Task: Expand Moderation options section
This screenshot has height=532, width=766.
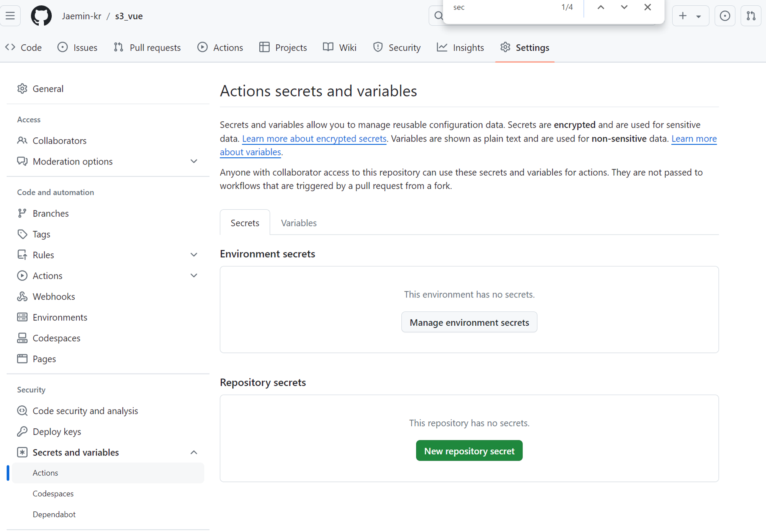Action: (194, 161)
